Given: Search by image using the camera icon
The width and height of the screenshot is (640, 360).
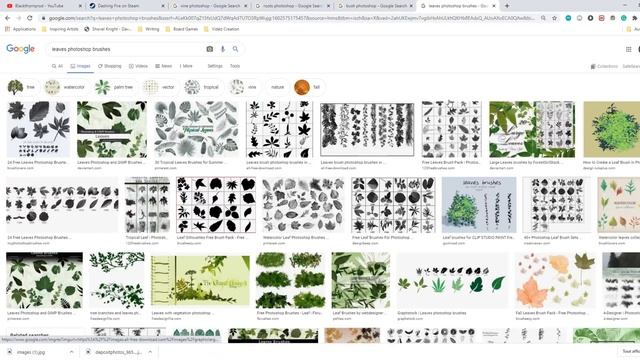Looking at the screenshot, I should coord(209,49).
